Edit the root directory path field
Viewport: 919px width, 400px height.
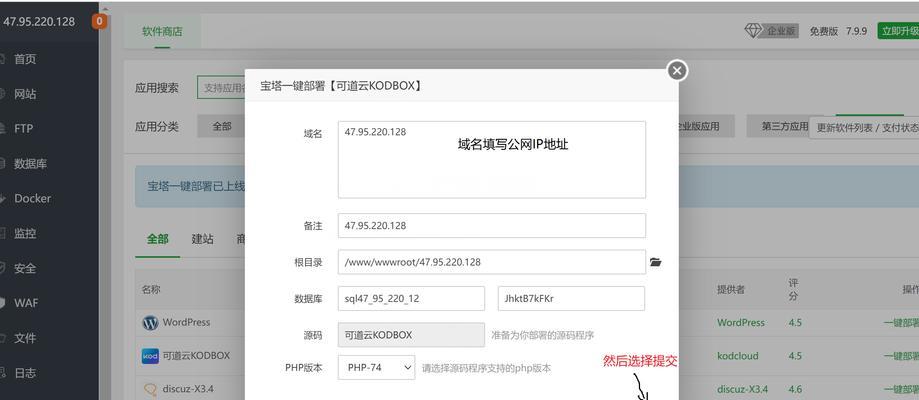(x=492, y=262)
